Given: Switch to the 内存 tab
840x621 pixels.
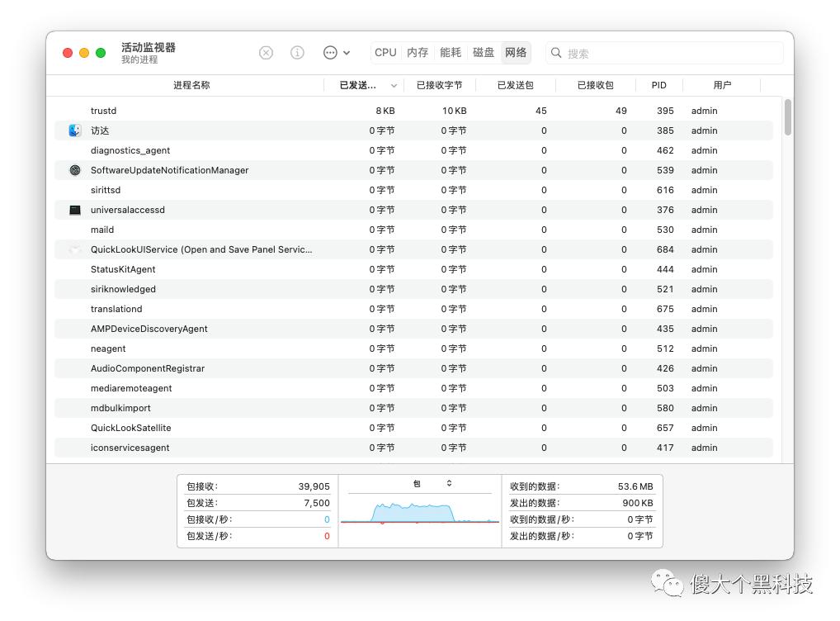Looking at the screenshot, I should (418, 53).
